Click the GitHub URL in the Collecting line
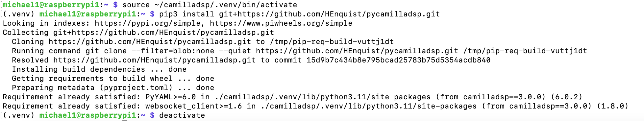644x121 pixels. tap(164, 33)
